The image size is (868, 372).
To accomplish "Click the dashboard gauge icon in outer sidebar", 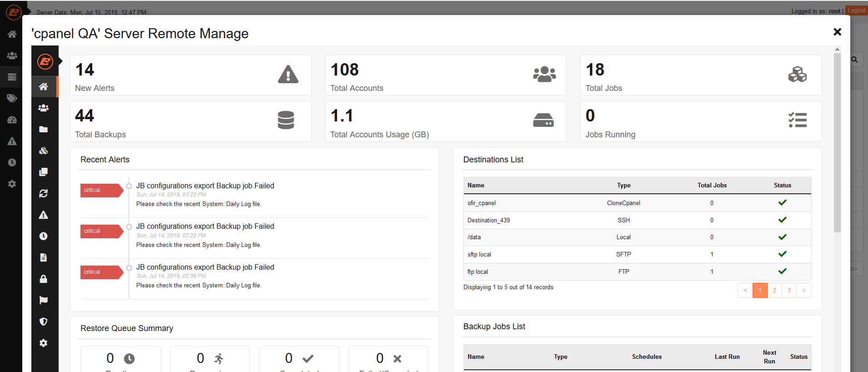I will pyautogui.click(x=12, y=120).
